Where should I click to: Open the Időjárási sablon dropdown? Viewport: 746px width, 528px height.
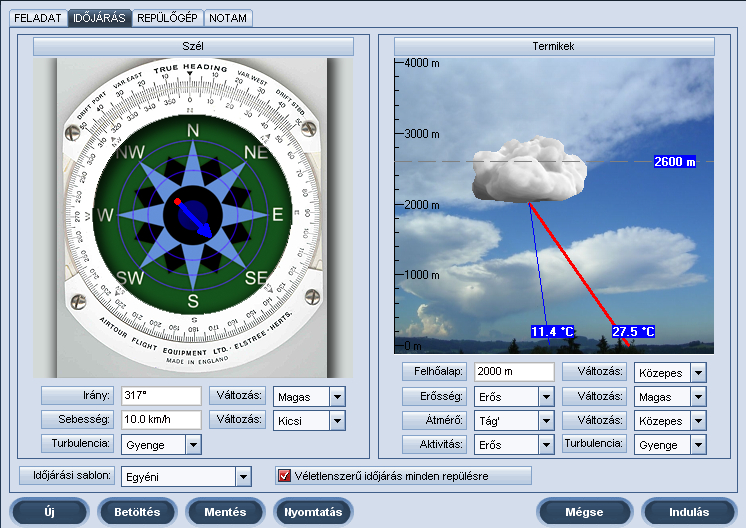(242, 477)
